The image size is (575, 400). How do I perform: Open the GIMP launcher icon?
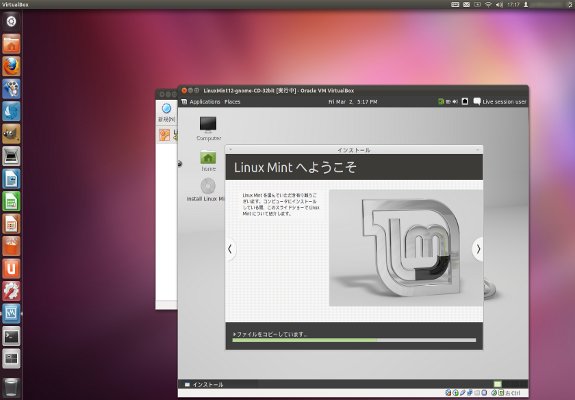click(x=11, y=133)
